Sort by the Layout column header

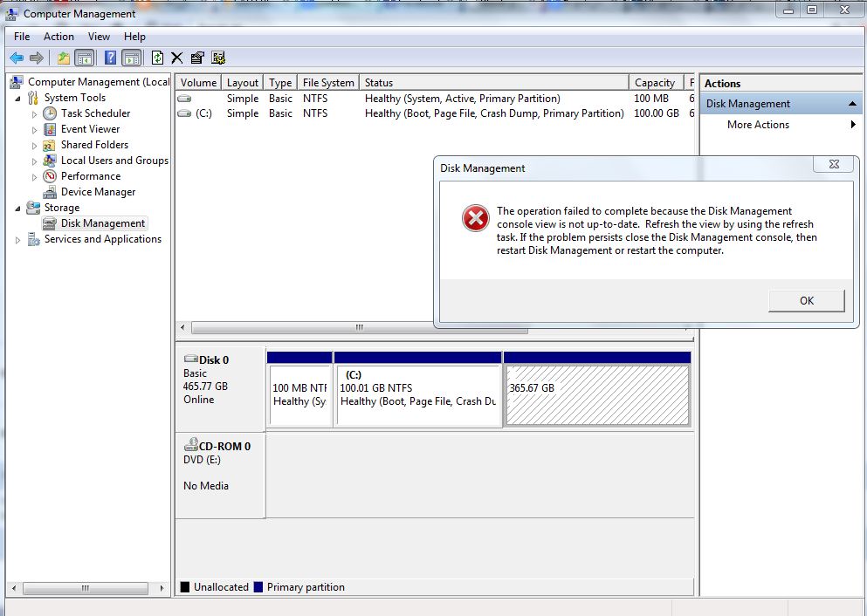click(x=242, y=82)
